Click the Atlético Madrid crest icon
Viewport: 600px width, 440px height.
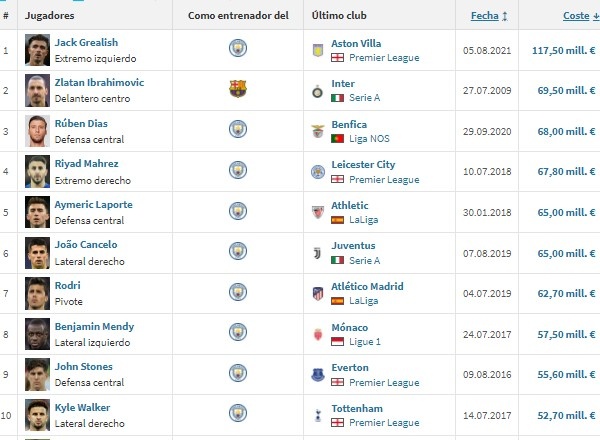pyautogui.click(x=318, y=293)
